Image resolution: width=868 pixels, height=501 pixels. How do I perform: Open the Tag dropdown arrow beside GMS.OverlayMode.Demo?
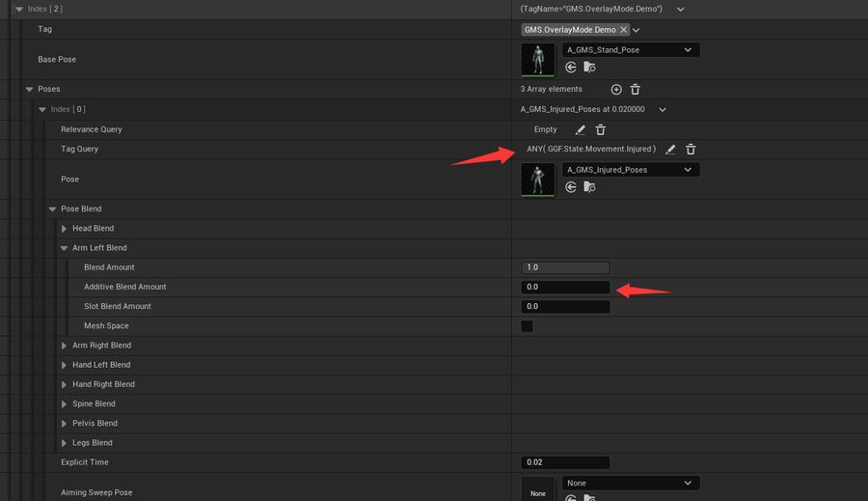click(x=637, y=30)
